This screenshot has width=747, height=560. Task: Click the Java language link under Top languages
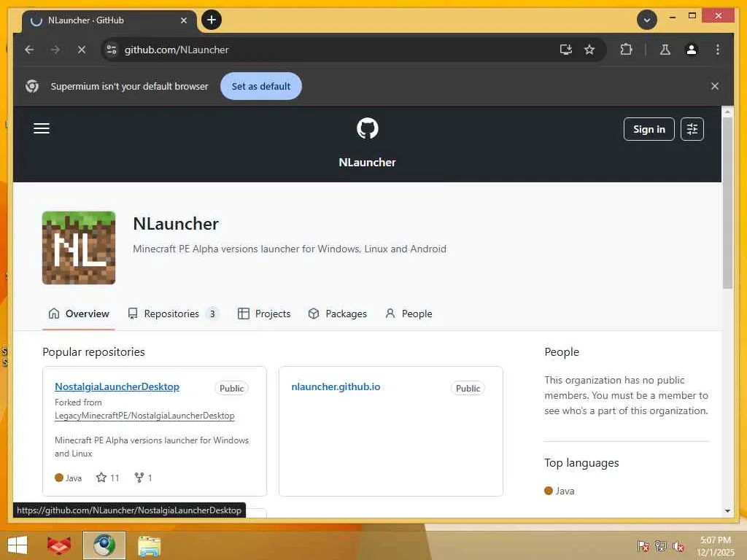(560, 491)
